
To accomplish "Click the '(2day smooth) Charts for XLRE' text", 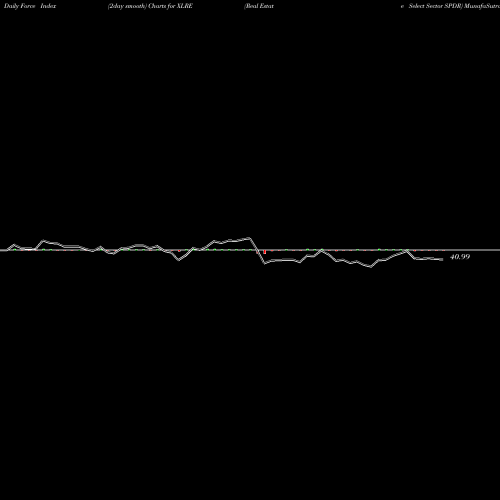I will tap(150, 6).
